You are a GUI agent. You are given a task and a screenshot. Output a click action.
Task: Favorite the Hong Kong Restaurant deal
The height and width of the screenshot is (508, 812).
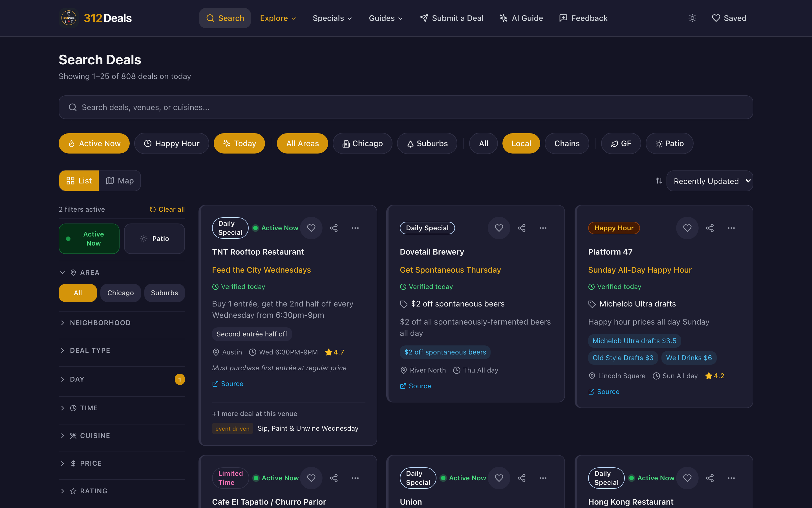point(687,478)
